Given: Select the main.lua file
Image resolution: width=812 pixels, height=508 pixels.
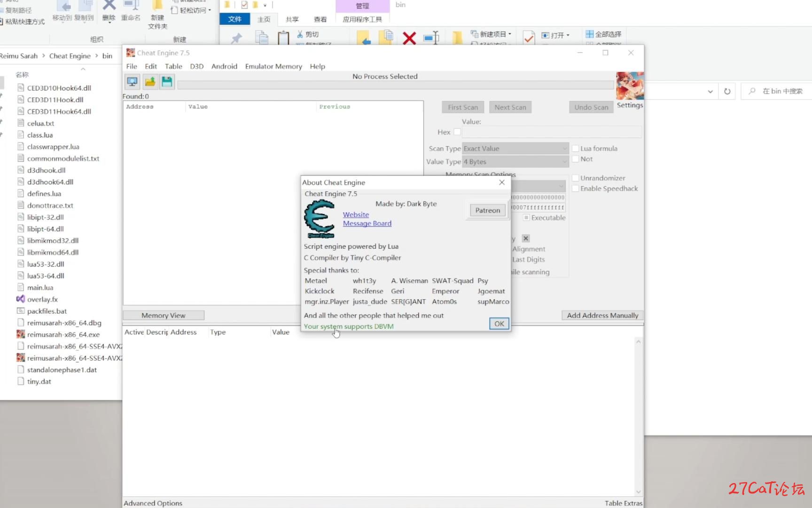Looking at the screenshot, I should (40, 287).
